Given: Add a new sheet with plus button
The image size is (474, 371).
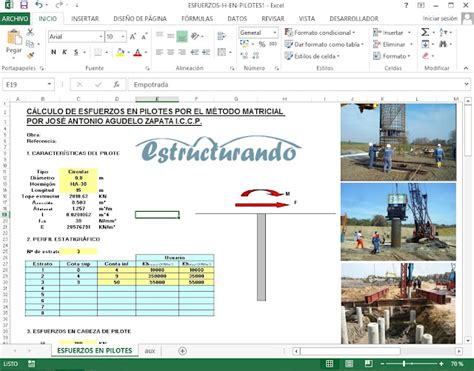Looking at the screenshot, I should point(182,351).
